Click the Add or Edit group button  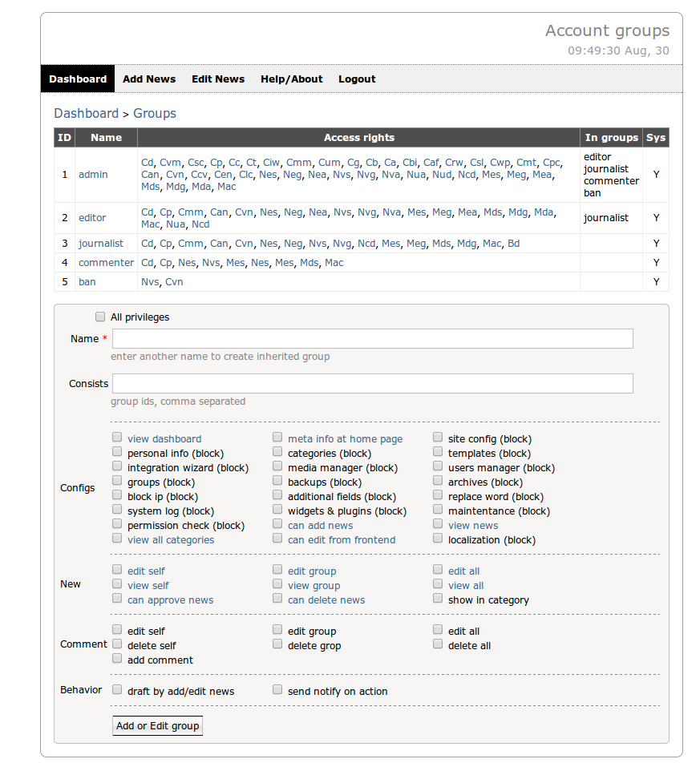[157, 725]
